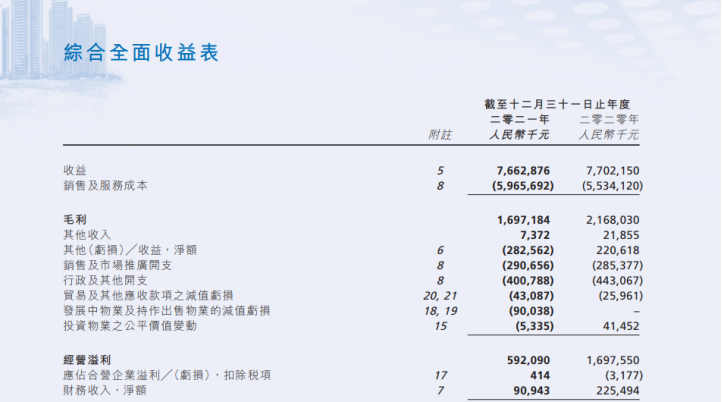Click the 毛利 row label
The height and width of the screenshot is (402, 722).
(75, 219)
